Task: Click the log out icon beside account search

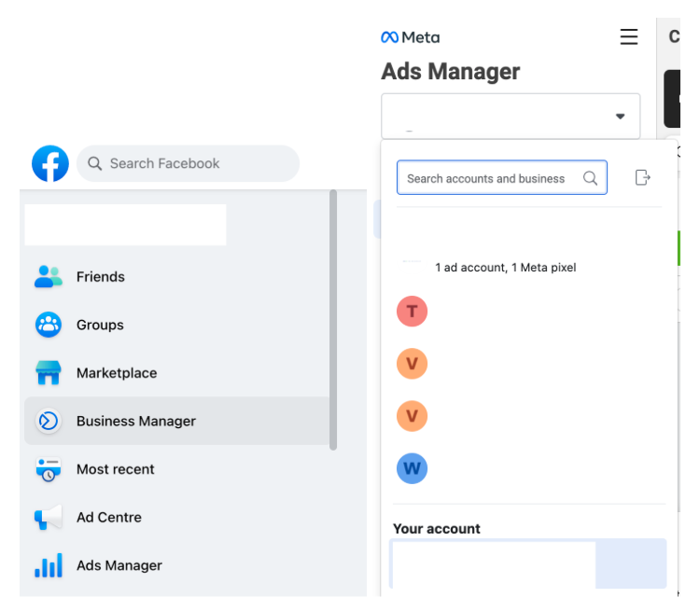Action: coord(642,177)
